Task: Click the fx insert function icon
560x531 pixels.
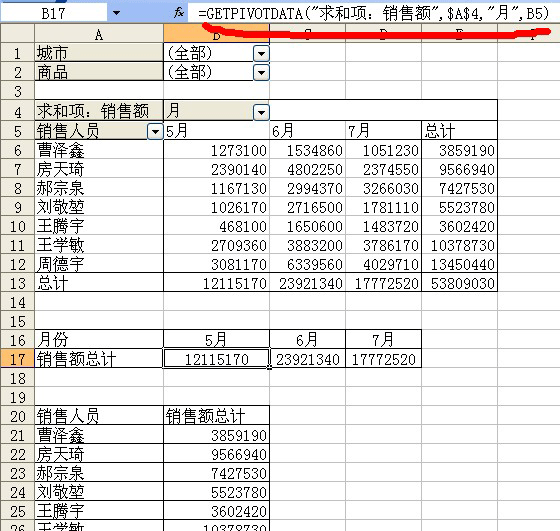Action: 179,14
